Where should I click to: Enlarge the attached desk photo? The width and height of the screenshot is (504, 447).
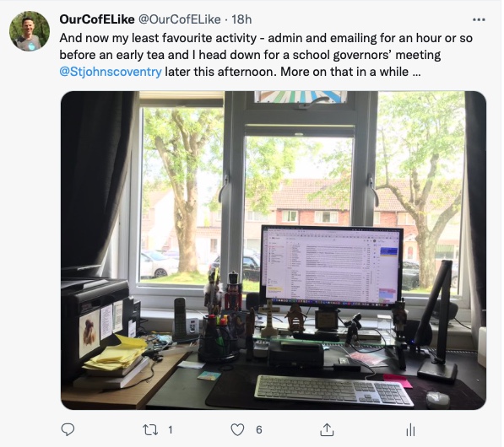[274, 250]
